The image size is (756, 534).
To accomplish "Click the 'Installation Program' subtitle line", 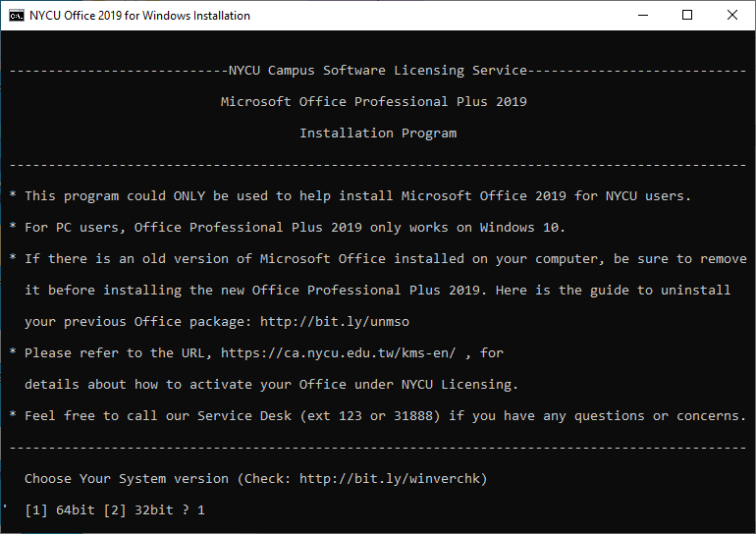I will tap(378, 133).
